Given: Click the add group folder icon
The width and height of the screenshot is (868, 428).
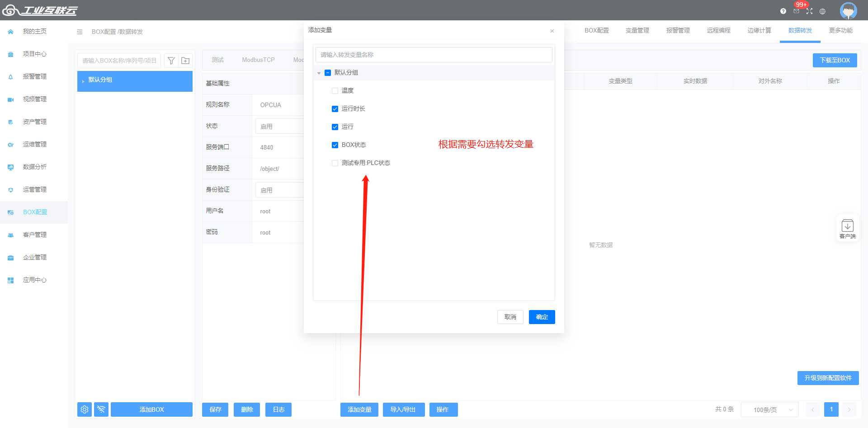Looking at the screenshot, I should click(185, 61).
